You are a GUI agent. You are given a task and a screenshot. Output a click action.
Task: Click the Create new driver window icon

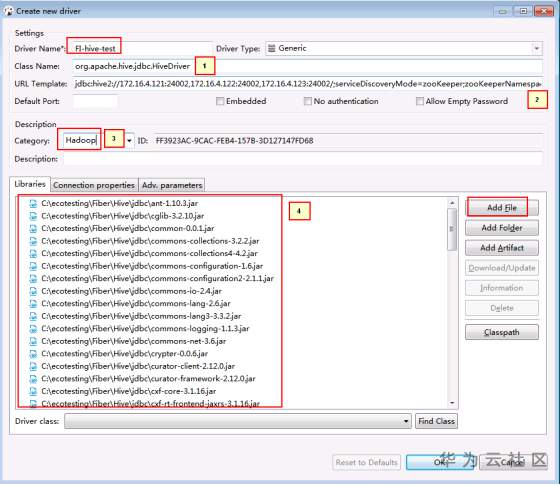(x=8, y=11)
